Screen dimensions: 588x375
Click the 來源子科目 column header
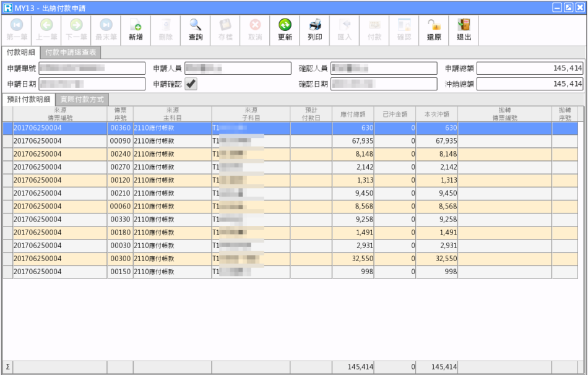click(251, 114)
